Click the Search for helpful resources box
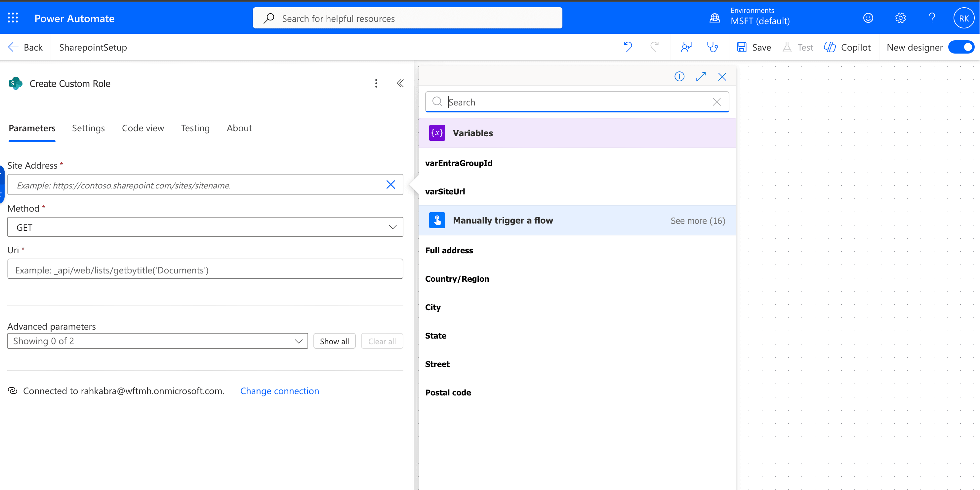Viewport: 980px width, 490px height. (x=407, y=18)
